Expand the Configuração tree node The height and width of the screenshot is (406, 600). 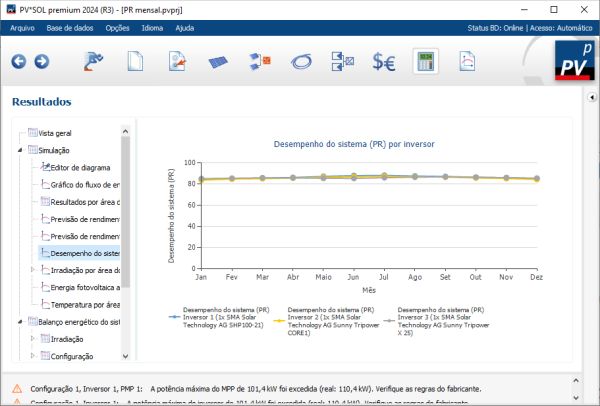(32, 355)
